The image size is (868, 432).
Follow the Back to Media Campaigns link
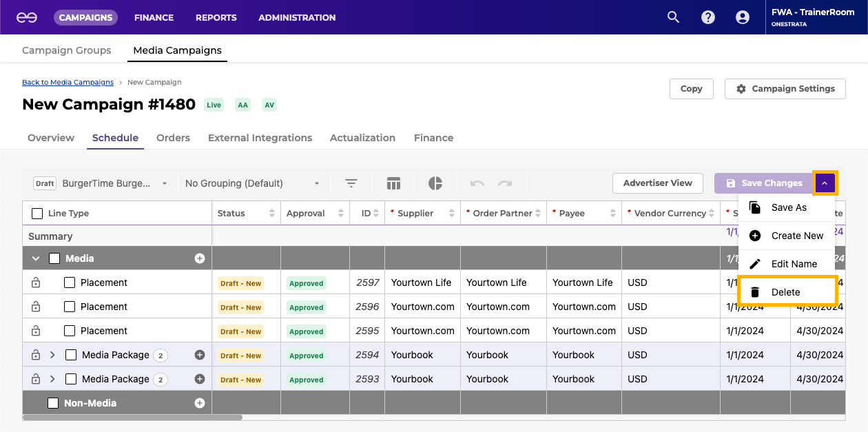(68, 82)
